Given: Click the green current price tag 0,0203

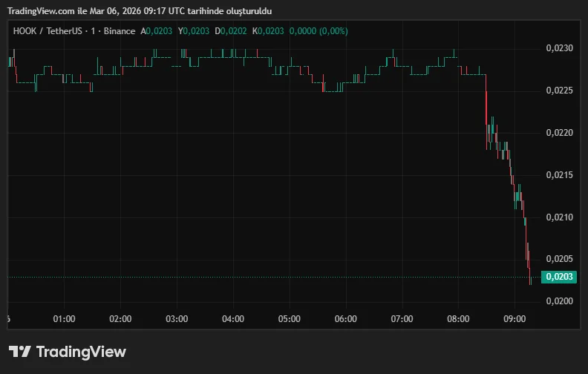Looking at the screenshot, I should point(558,277).
